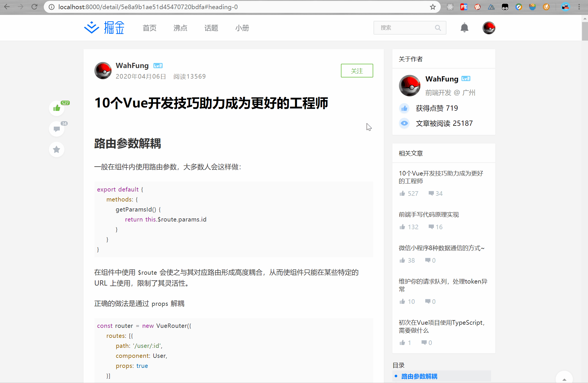
Task: Open the 首页 nav item
Action: (150, 28)
